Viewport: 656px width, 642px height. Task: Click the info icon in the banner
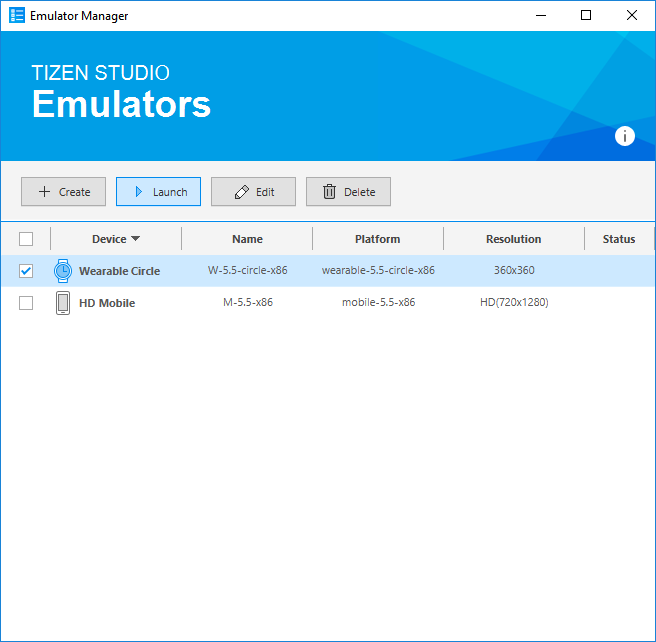click(625, 137)
